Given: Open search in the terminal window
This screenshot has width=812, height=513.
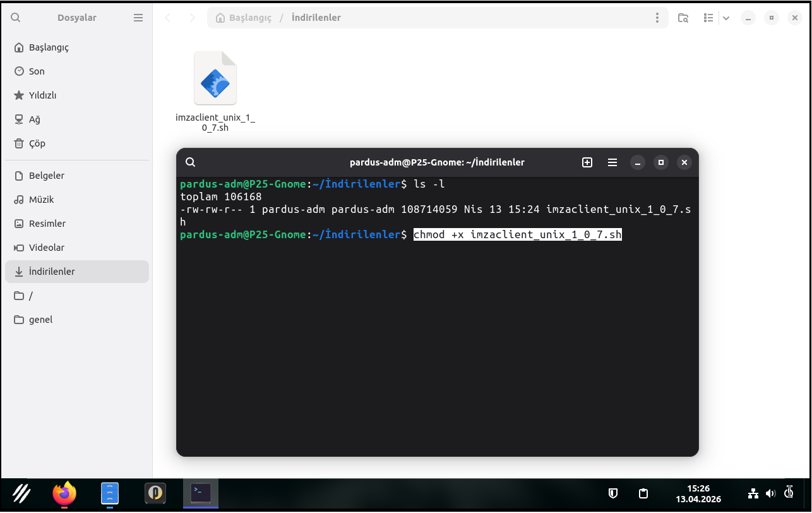Looking at the screenshot, I should click(x=190, y=162).
